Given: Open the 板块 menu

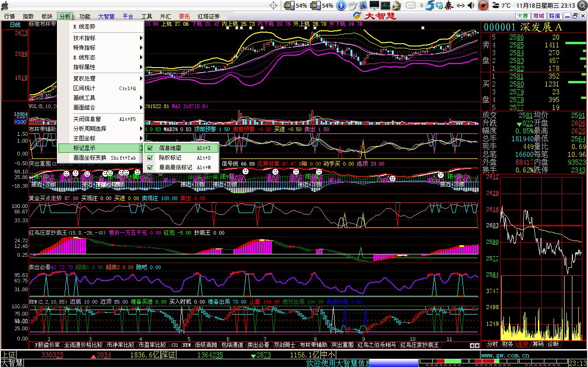Looking at the screenshot, I should click(47, 17).
